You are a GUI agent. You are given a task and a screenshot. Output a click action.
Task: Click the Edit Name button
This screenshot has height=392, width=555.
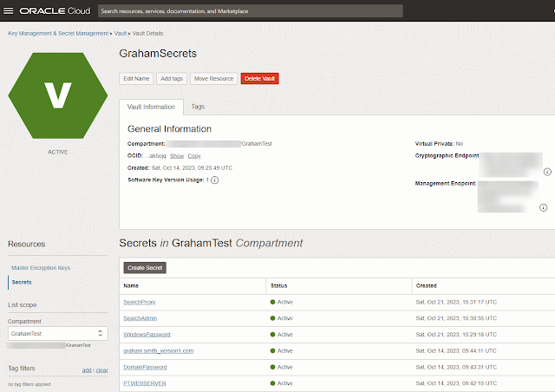point(136,79)
